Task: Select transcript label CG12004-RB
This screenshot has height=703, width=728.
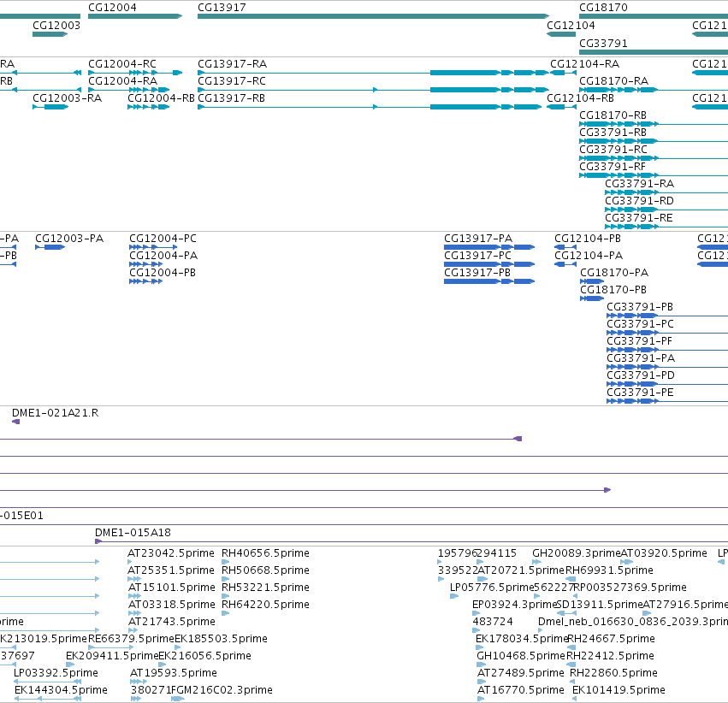Action: click(161, 98)
